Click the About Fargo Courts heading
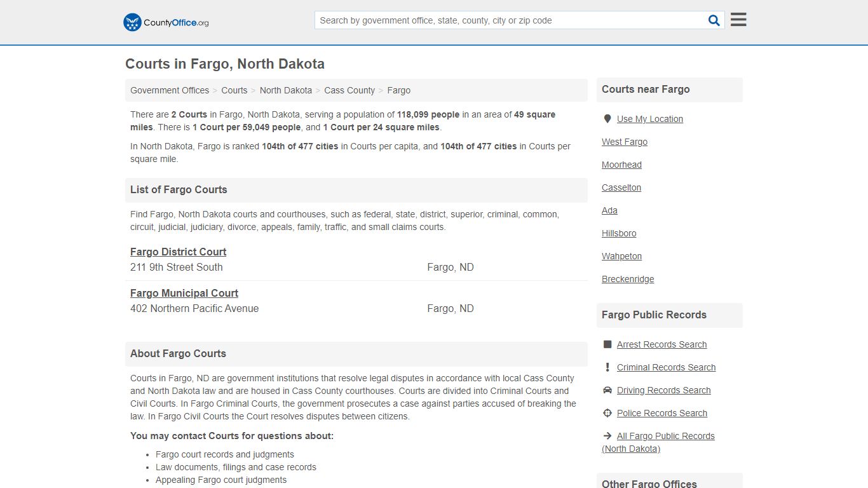The height and width of the screenshot is (488, 868). click(x=178, y=353)
